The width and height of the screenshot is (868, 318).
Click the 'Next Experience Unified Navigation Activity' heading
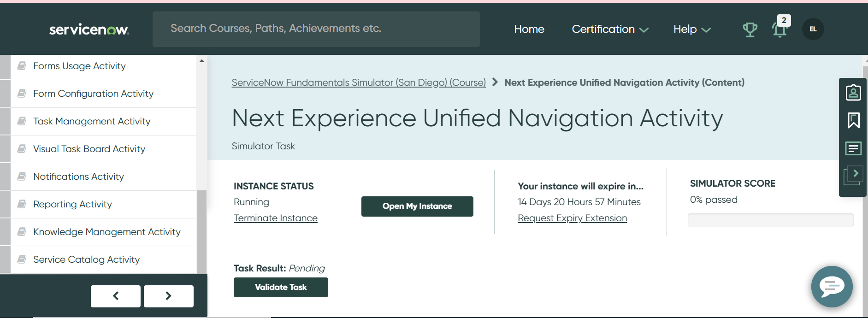click(x=477, y=118)
